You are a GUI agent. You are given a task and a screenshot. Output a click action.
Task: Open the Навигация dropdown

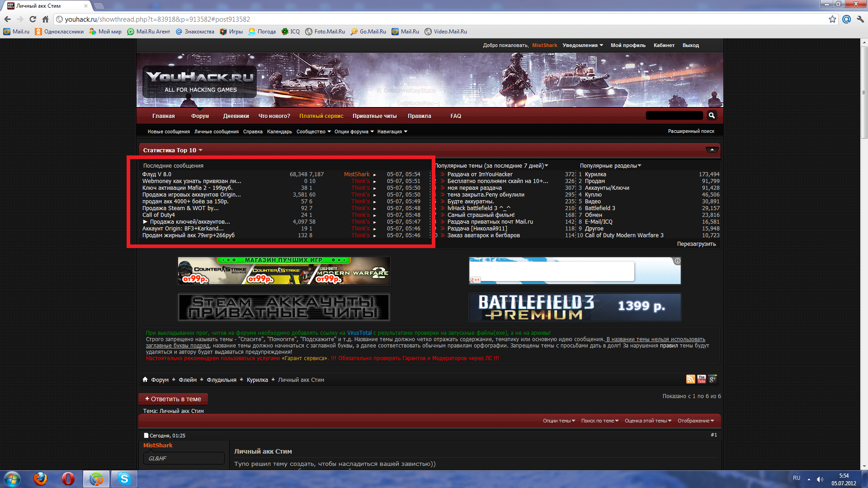392,131
